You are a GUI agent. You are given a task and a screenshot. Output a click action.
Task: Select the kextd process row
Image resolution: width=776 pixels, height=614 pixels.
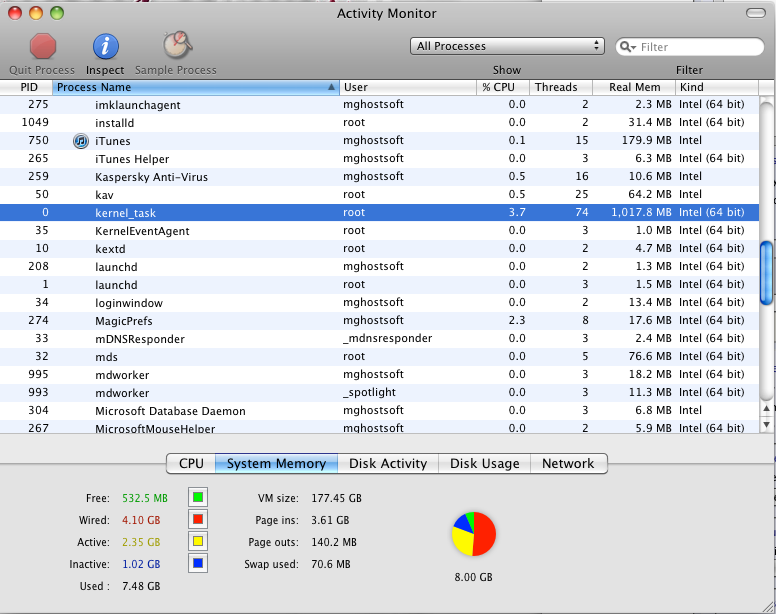379,248
